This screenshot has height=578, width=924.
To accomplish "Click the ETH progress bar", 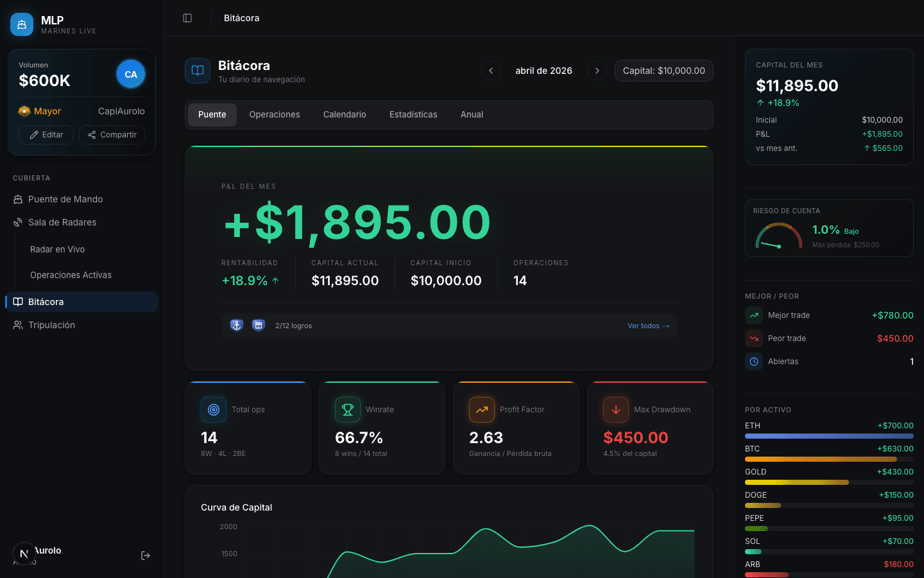I will point(829,436).
